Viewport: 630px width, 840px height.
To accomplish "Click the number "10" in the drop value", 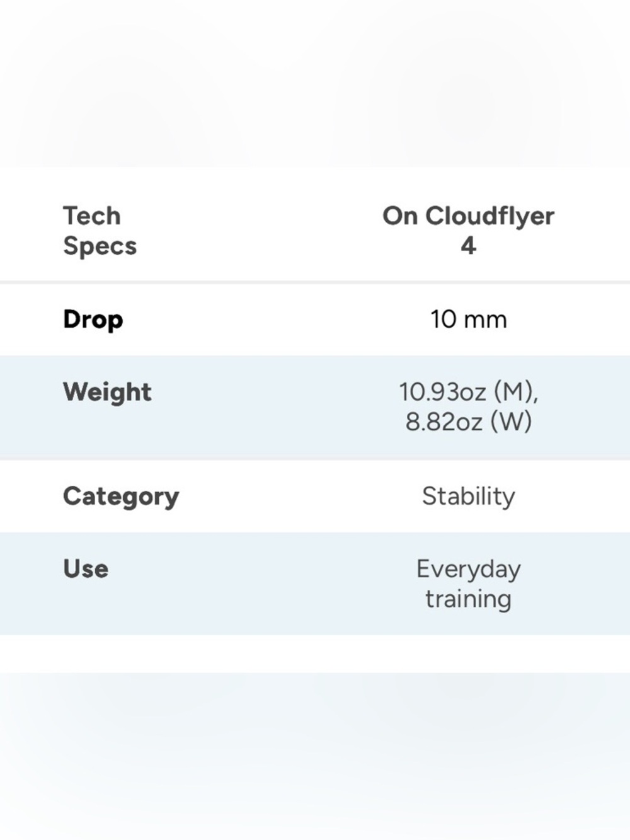I will coord(444,319).
